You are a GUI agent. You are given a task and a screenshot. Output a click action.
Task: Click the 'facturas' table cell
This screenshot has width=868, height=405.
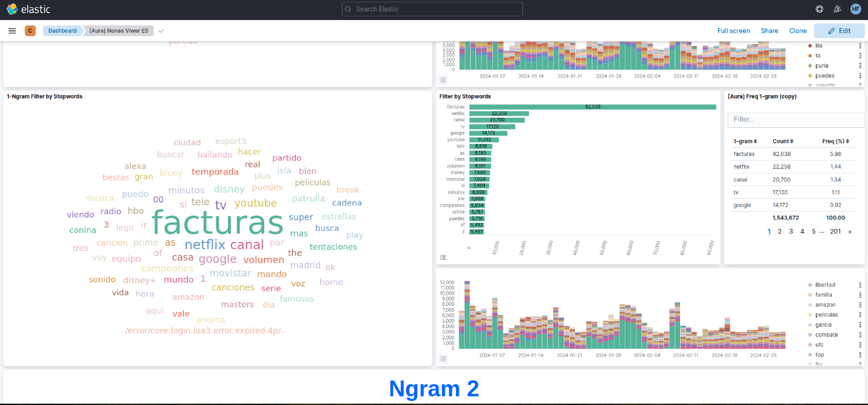click(744, 154)
